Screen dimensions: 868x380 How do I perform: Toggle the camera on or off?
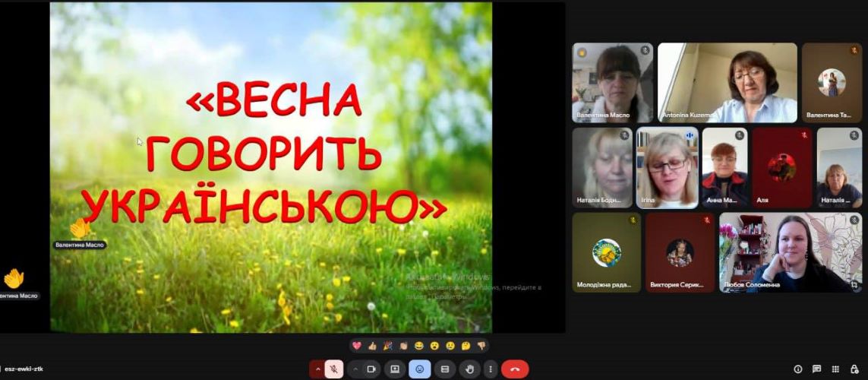pyautogui.click(x=371, y=369)
